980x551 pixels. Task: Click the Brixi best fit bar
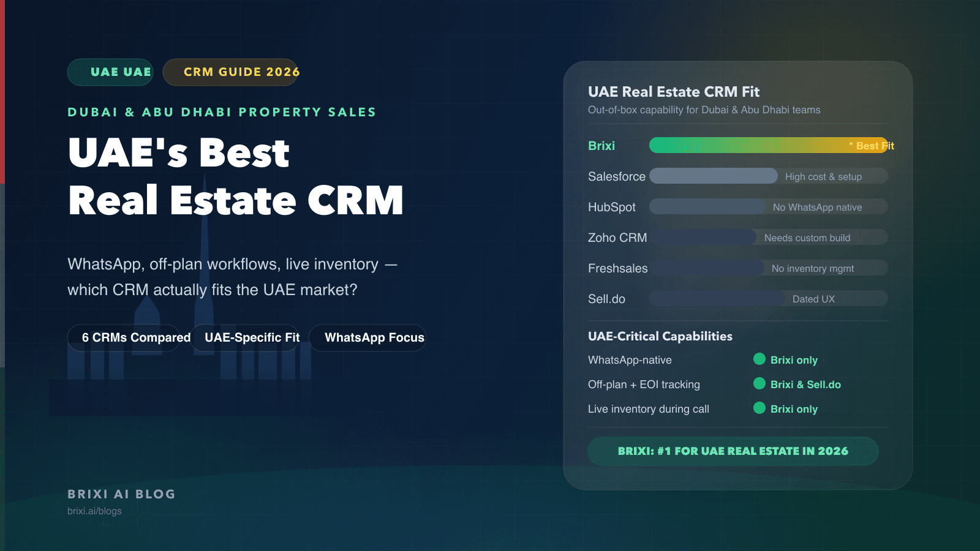[x=769, y=145]
